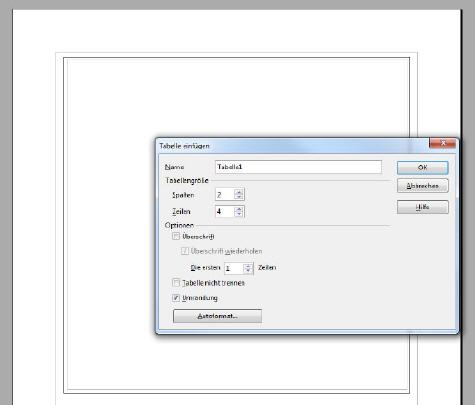Image resolution: width=475 pixels, height=405 pixels.
Task: Click into the Spalten number field
Action: tap(225, 195)
